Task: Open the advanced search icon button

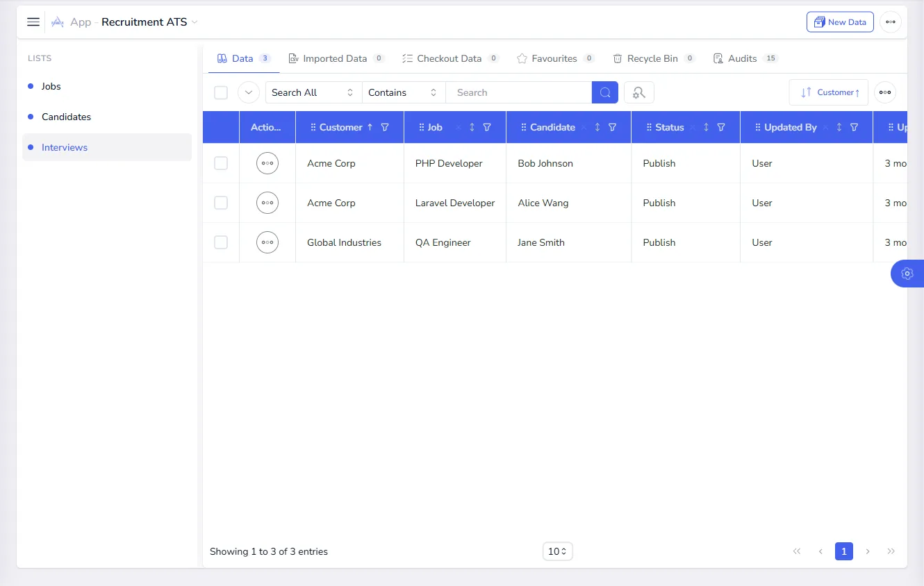Action: (639, 92)
